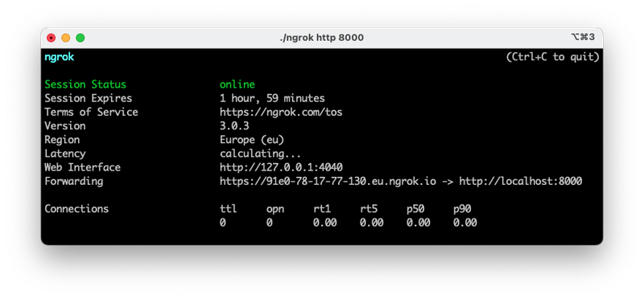This screenshot has width=644, height=299.
Task: Click the cyan ngrok heading text
Action: pyautogui.click(x=59, y=57)
